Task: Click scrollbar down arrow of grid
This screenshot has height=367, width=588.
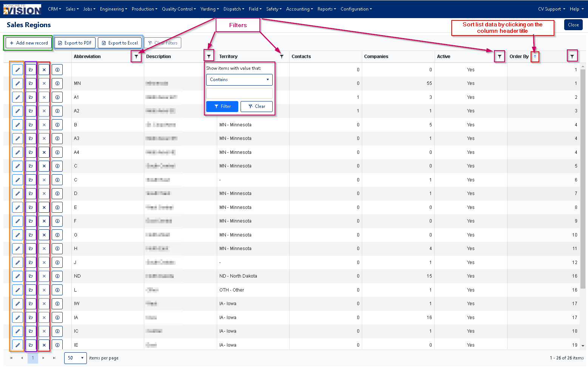Action: coord(583,346)
